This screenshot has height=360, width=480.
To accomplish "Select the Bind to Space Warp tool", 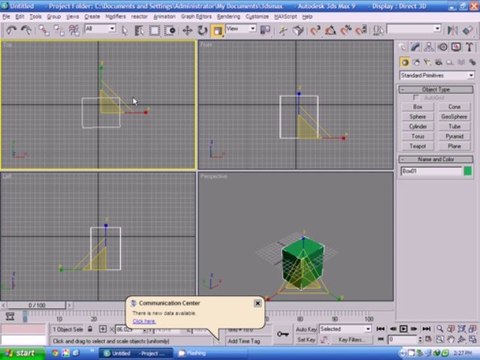I will [74, 30].
